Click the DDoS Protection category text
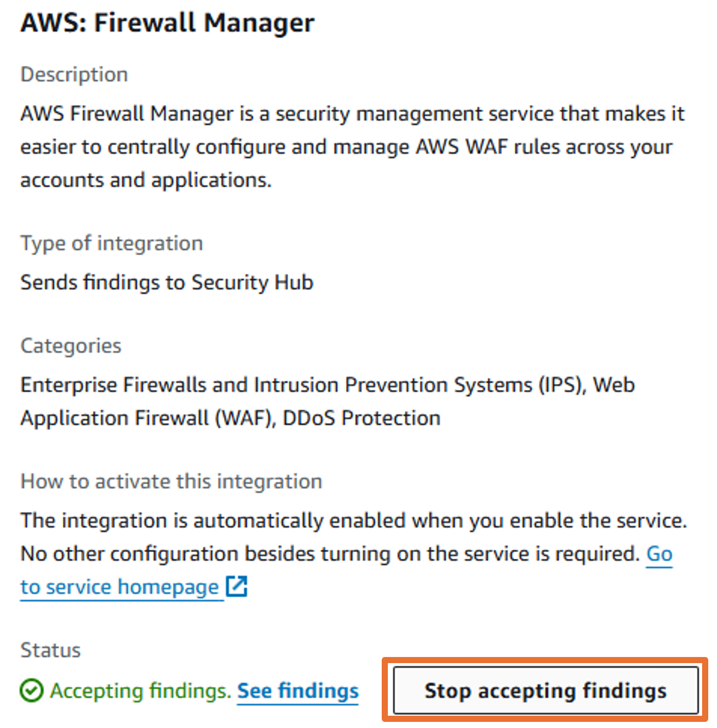Screen dimensions: 717x728 pyautogui.click(x=362, y=418)
